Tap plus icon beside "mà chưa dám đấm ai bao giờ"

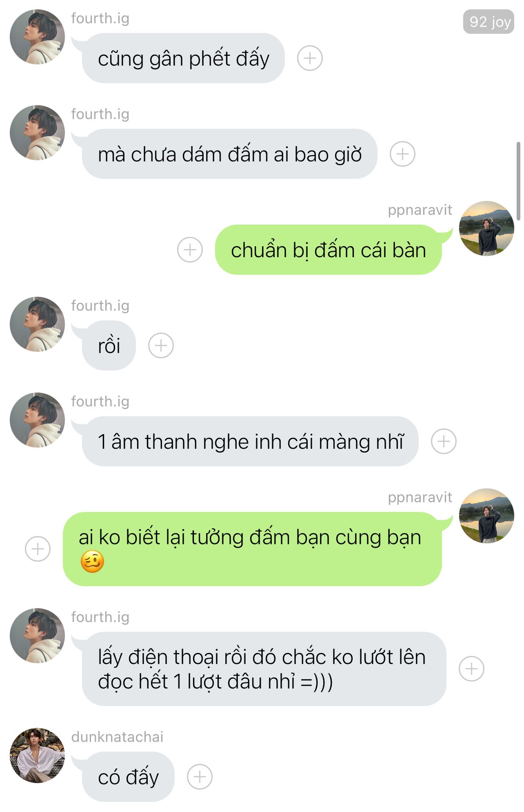(x=402, y=154)
